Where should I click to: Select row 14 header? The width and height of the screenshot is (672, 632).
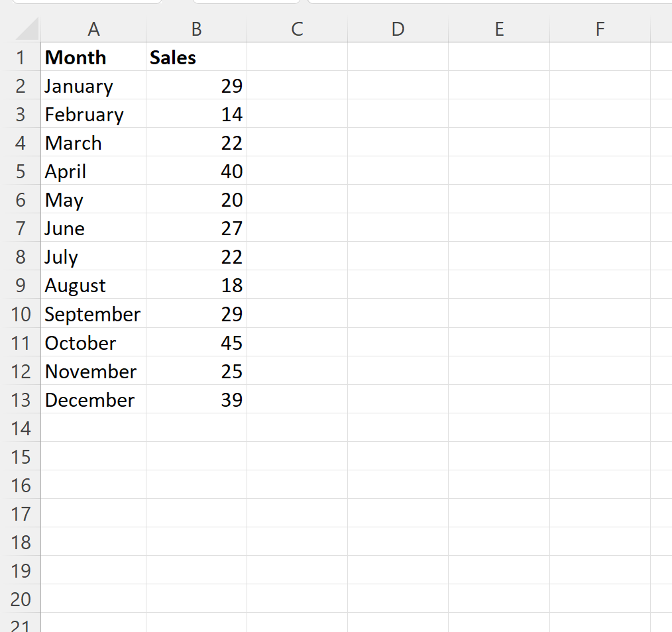click(x=21, y=428)
